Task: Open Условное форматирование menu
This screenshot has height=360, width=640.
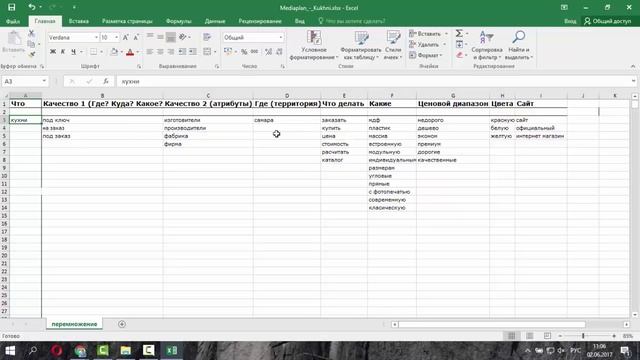Action: [x=314, y=45]
